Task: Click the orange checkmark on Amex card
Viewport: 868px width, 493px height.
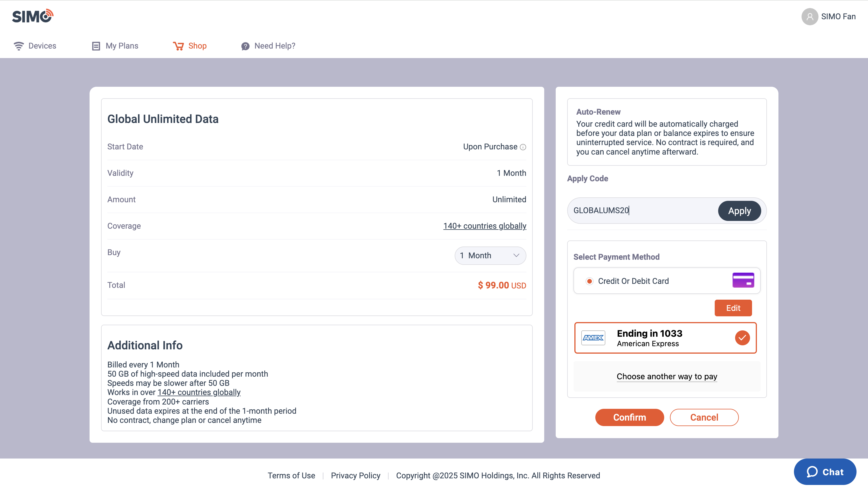Action: point(742,338)
